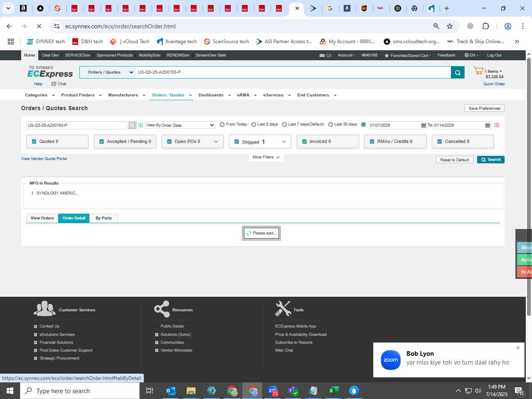Open the Account dropdown in top bar
This screenshot has height=399, width=532.
pos(346,55)
